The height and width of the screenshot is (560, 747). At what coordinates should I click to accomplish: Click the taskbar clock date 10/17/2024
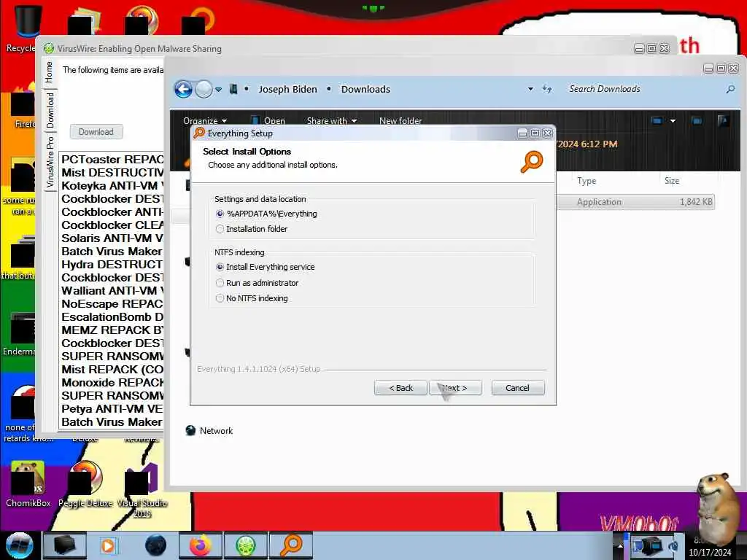click(x=709, y=553)
